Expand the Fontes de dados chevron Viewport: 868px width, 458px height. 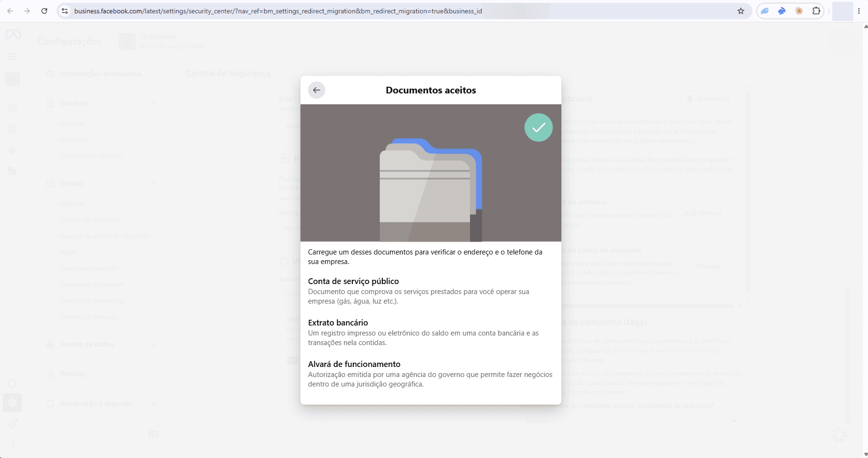point(153,345)
